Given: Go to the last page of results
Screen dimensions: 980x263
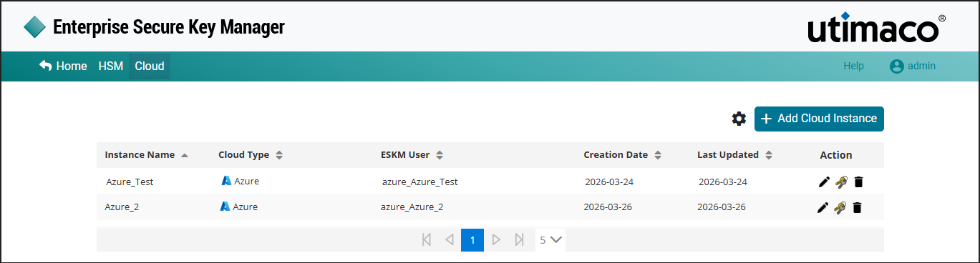Looking at the screenshot, I should (519, 240).
